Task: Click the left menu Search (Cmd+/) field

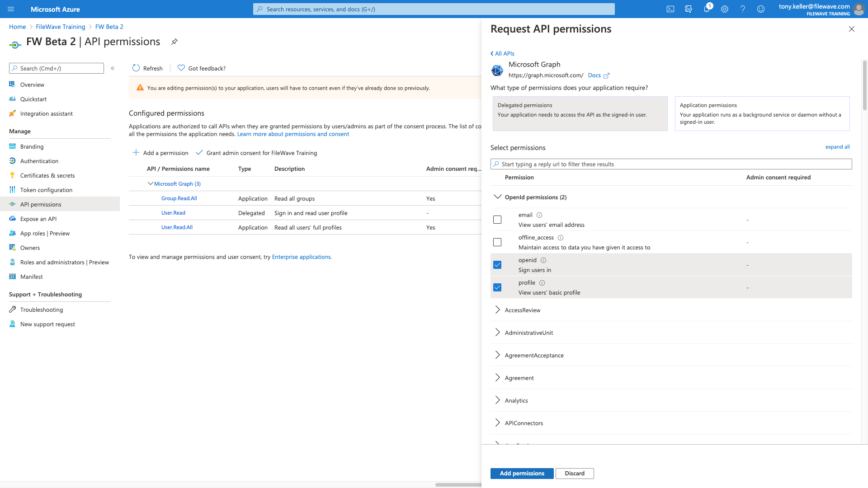Action: 57,68
